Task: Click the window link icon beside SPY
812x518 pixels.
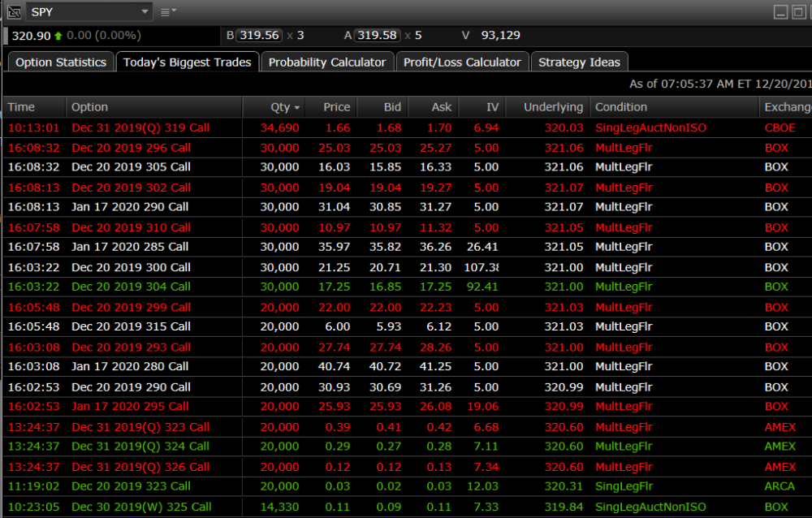Action: pyautogui.click(x=13, y=11)
